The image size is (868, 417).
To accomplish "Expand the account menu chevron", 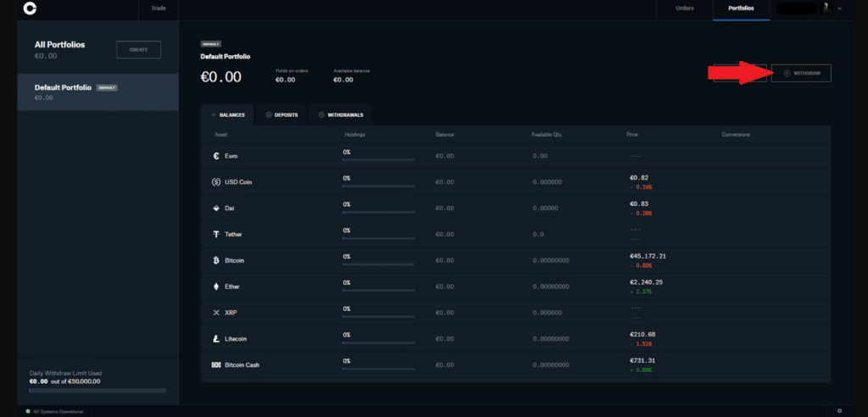I will pyautogui.click(x=840, y=8).
